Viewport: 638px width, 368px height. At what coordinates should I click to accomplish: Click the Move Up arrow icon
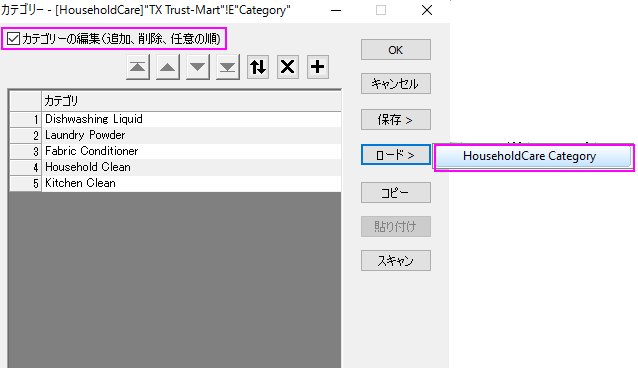point(168,67)
